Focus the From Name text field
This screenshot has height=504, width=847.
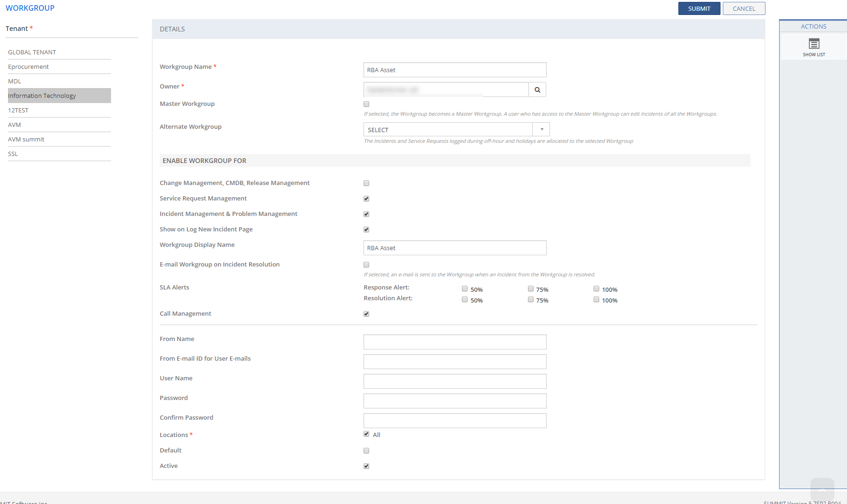(x=454, y=342)
